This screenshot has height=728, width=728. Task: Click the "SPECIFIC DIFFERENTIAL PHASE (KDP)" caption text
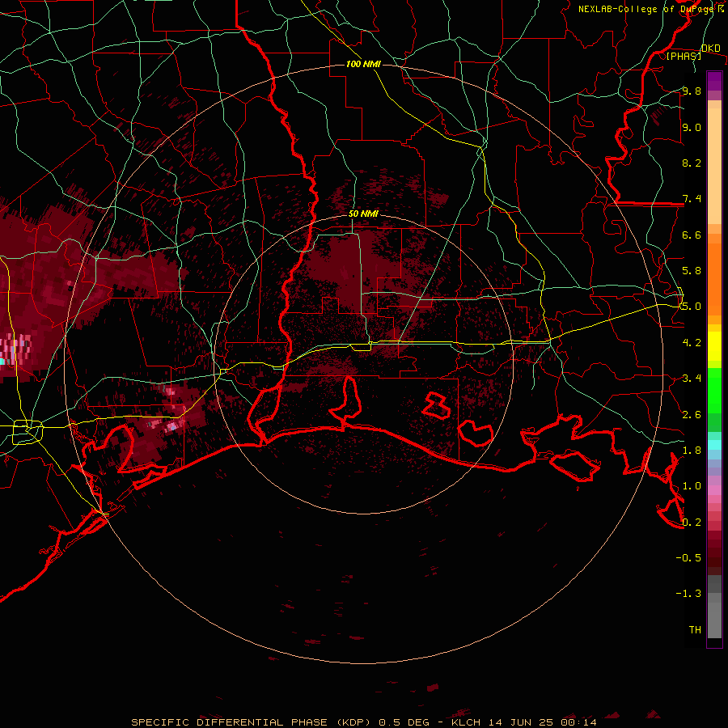(x=251, y=722)
